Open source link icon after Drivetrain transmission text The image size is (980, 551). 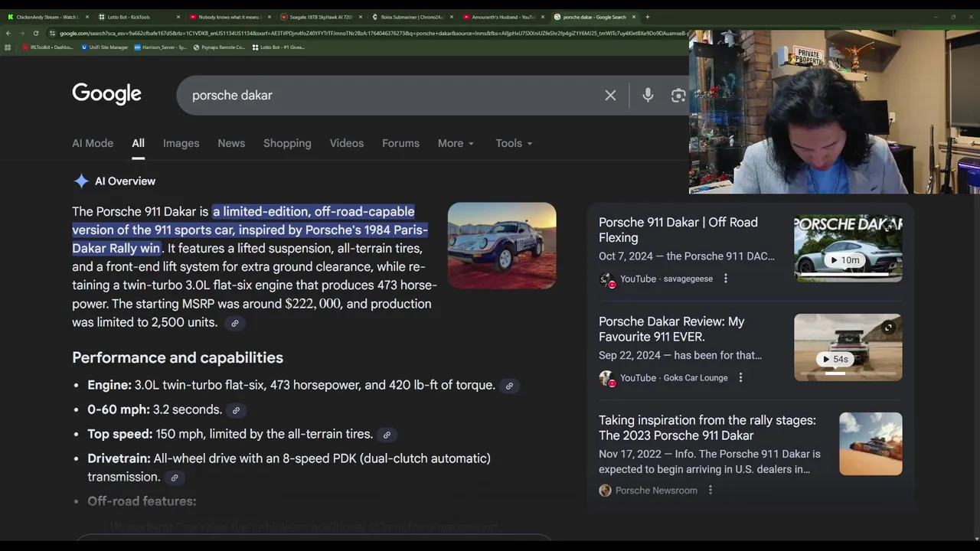pos(175,478)
